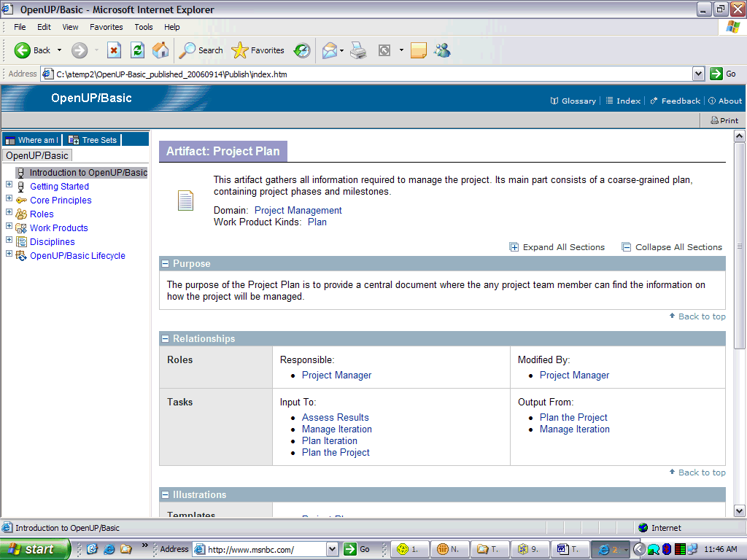
Task: Open the History toolbar icon
Action: pyautogui.click(x=302, y=50)
